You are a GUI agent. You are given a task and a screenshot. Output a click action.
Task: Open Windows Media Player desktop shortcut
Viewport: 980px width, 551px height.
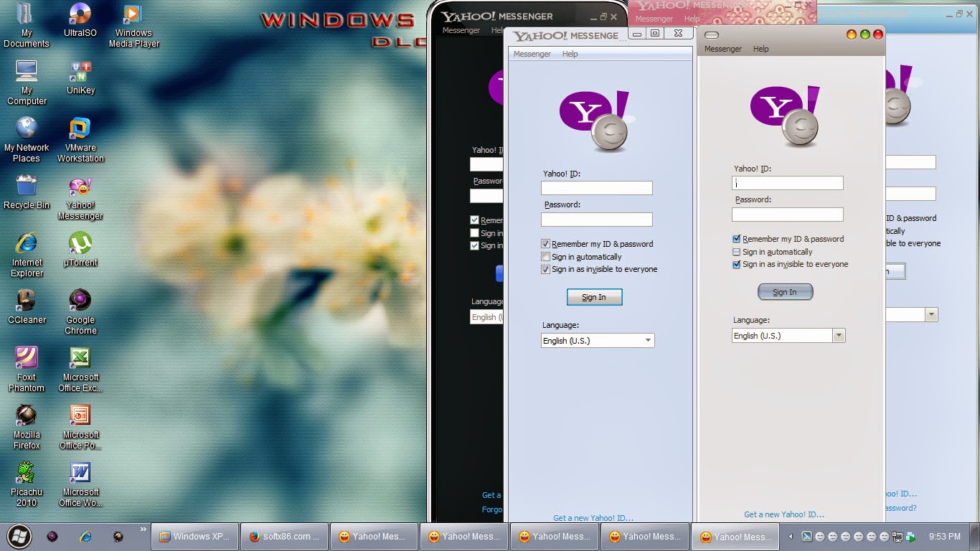(x=133, y=25)
